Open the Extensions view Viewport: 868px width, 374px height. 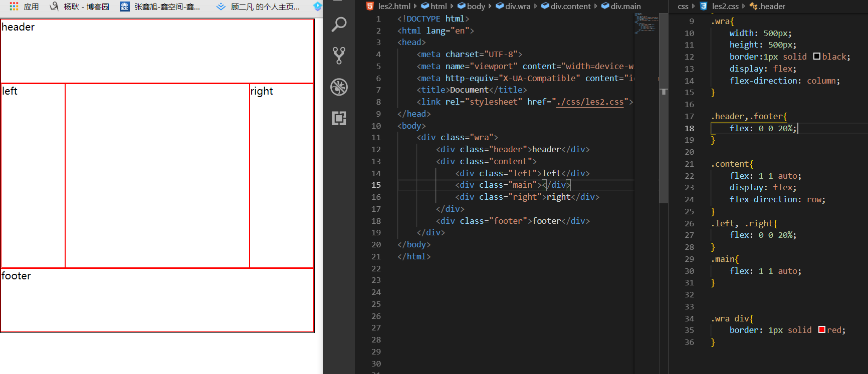coord(339,119)
